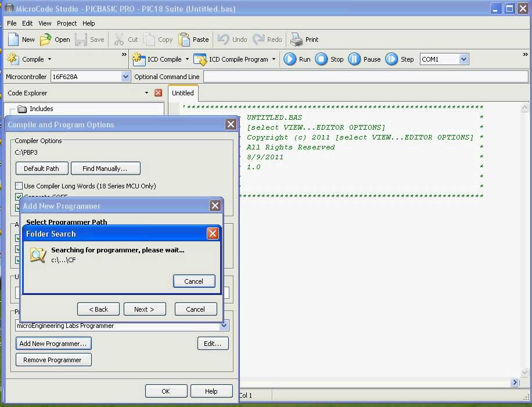Screen dimensions: 532x407
Task: Click the Compile icon
Action: [x=13, y=59]
